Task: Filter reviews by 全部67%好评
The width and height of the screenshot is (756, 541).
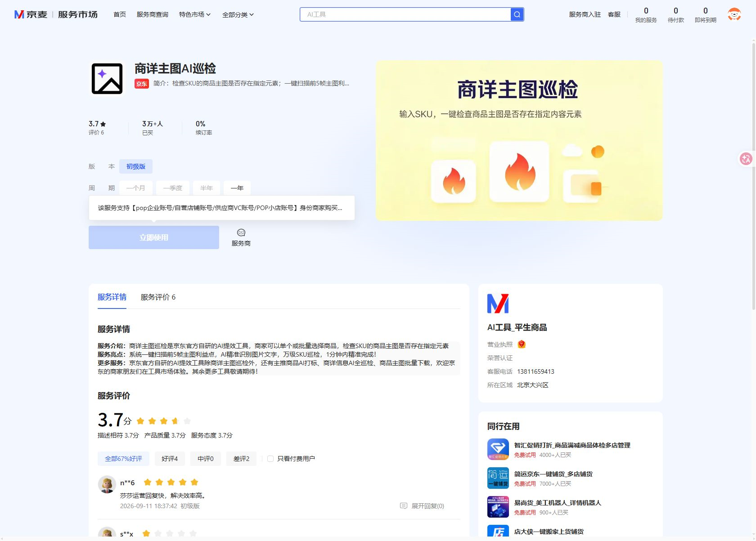Action: pyautogui.click(x=123, y=459)
